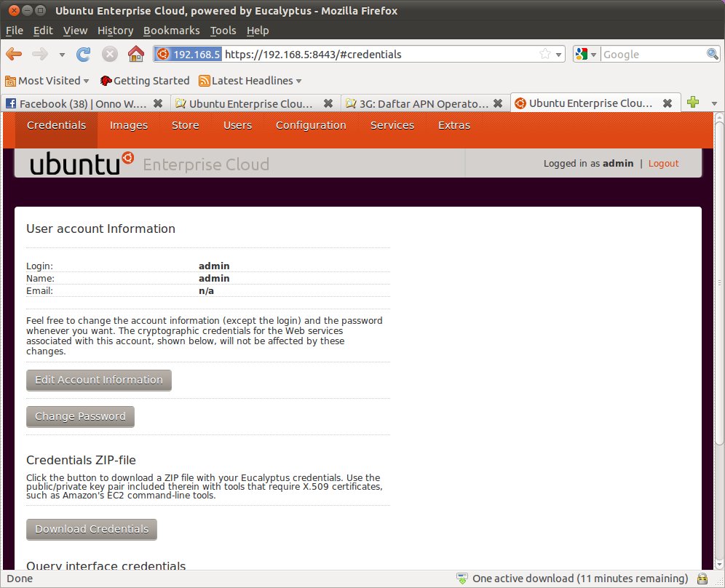Click the Most Visited folder icon

point(11,82)
